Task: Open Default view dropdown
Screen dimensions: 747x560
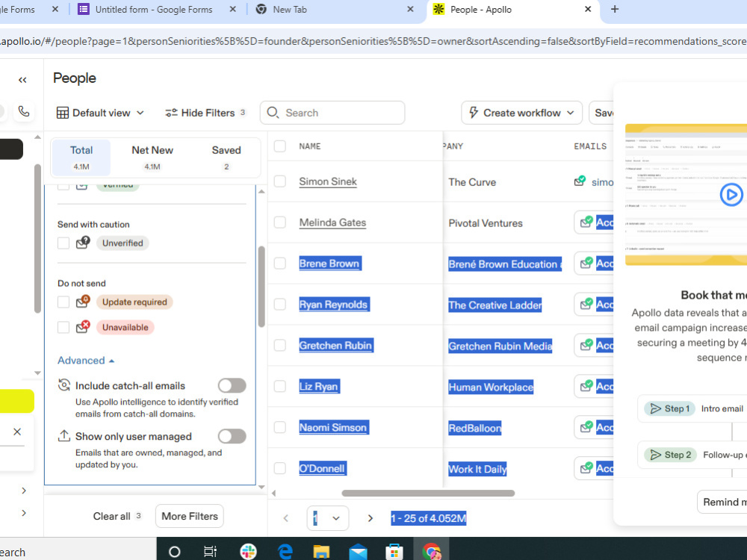Action: (x=101, y=113)
